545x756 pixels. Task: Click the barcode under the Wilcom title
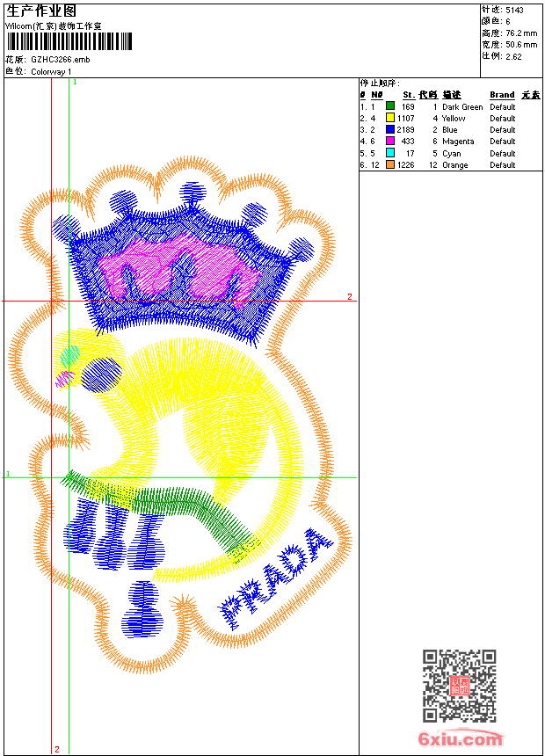69,41
